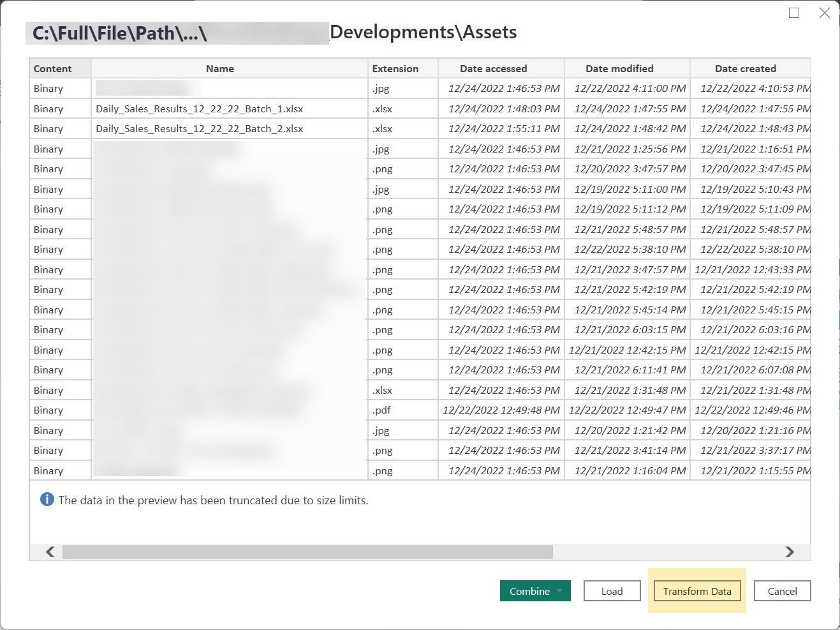Click date modified 12/21/2022 1:31:48 PM
The image size is (840, 630).
point(630,390)
